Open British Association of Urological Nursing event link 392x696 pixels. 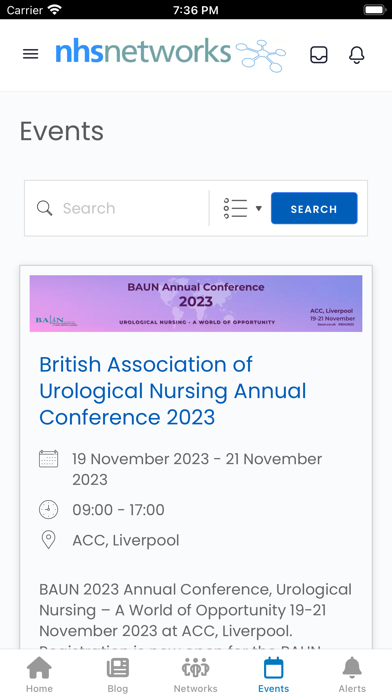173,391
